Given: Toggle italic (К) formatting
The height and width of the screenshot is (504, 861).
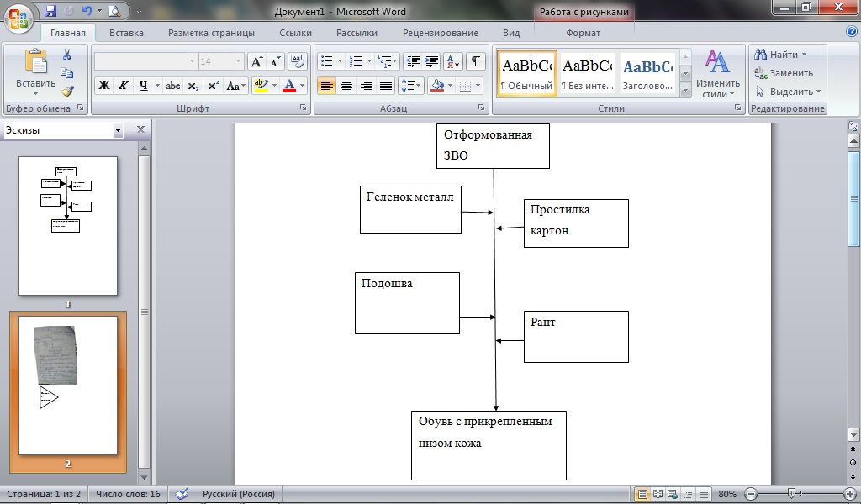Looking at the screenshot, I should (124, 86).
